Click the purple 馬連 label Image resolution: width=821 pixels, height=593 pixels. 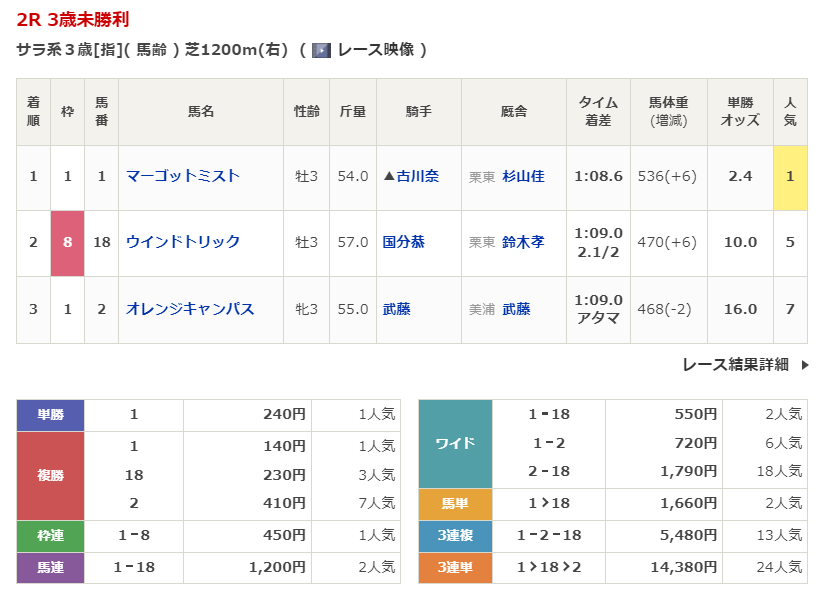tap(50, 568)
